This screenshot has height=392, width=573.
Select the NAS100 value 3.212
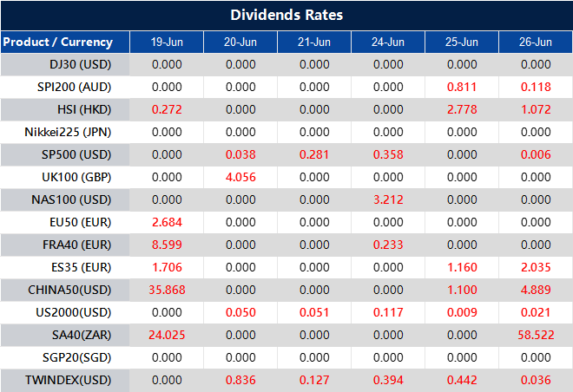pos(388,199)
